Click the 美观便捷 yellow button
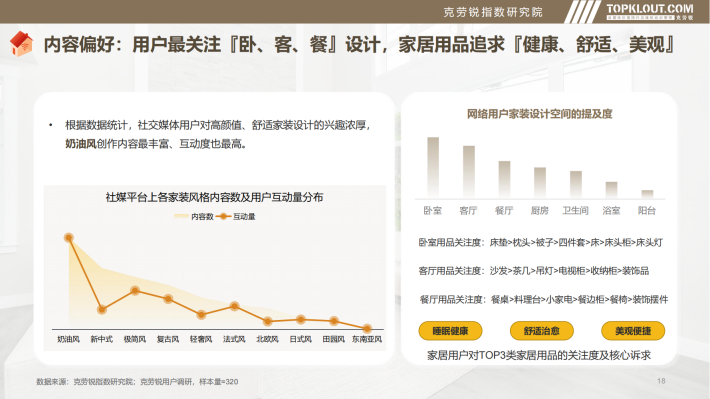Screen dimensions: 710x399 633,331
